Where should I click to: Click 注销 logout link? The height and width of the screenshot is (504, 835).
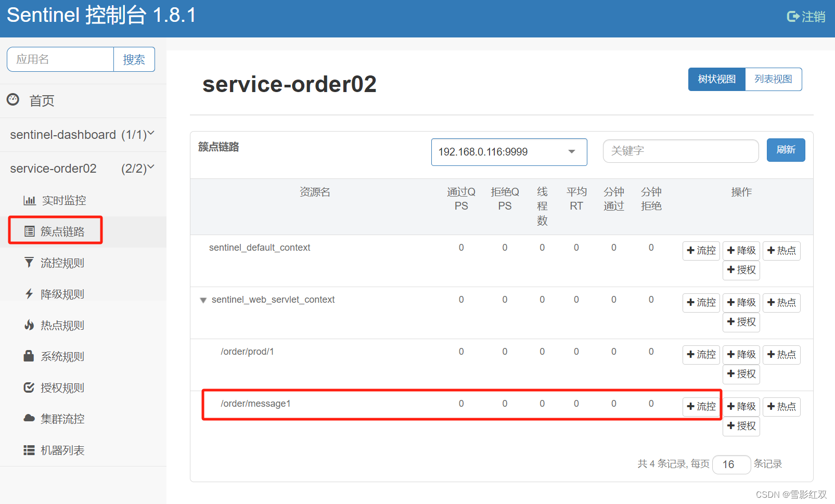point(806,17)
